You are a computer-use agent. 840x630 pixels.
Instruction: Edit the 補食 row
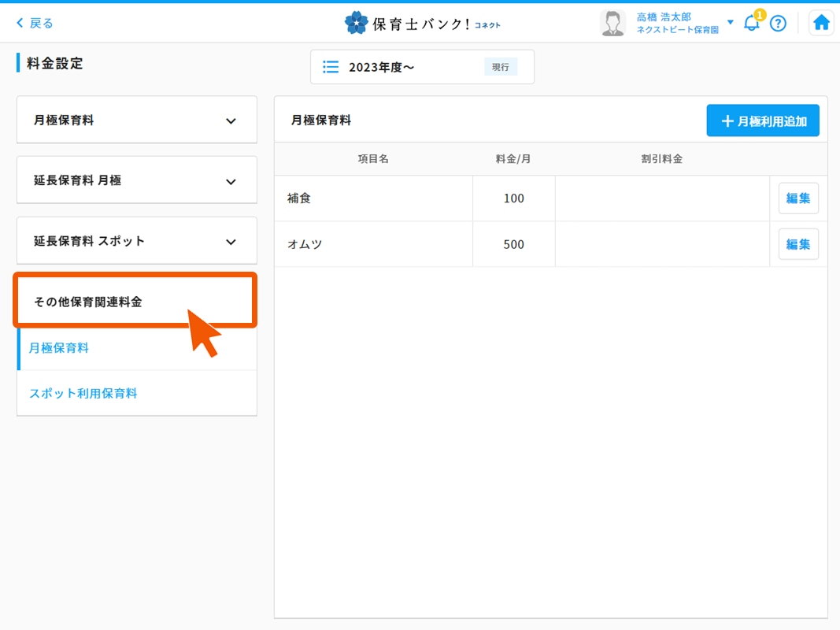[798, 198]
